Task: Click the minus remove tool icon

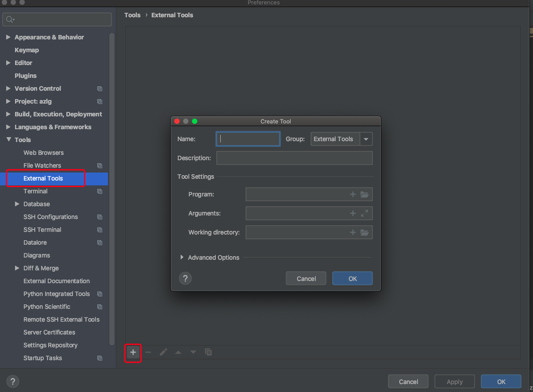Action: click(148, 352)
